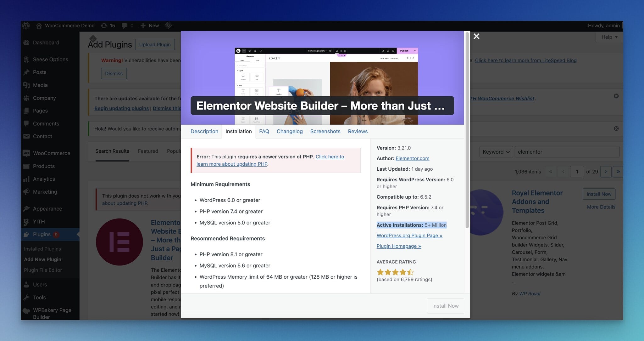Open Comments in the sidebar
The image size is (644, 341).
(46, 124)
